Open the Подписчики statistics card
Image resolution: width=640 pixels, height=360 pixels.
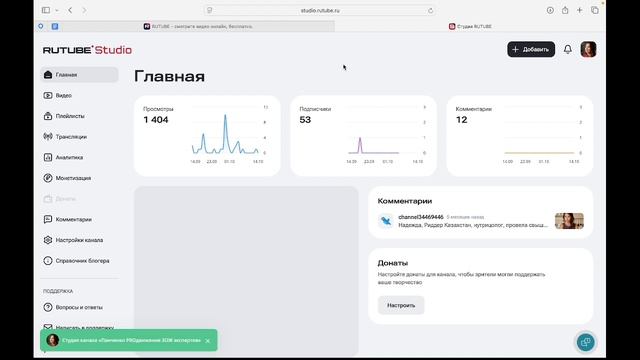[364, 136]
